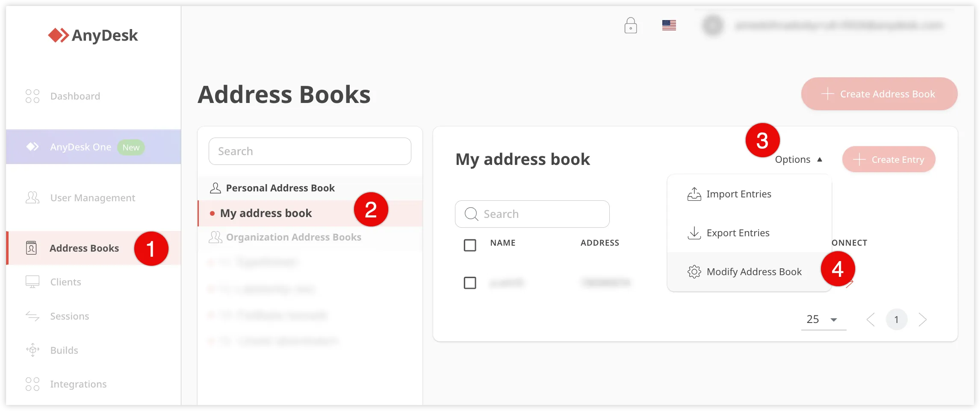Image resolution: width=980 pixels, height=411 pixels.
Task: Select My address book in list
Action: [266, 213]
